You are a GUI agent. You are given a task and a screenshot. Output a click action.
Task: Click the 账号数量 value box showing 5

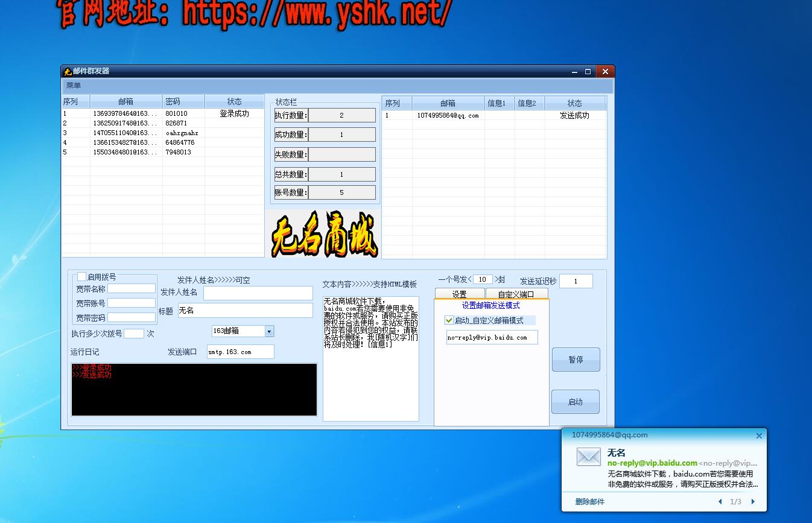coord(341,192)
